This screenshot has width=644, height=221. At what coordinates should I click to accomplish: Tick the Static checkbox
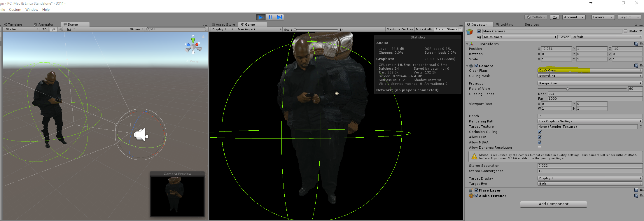626,31
